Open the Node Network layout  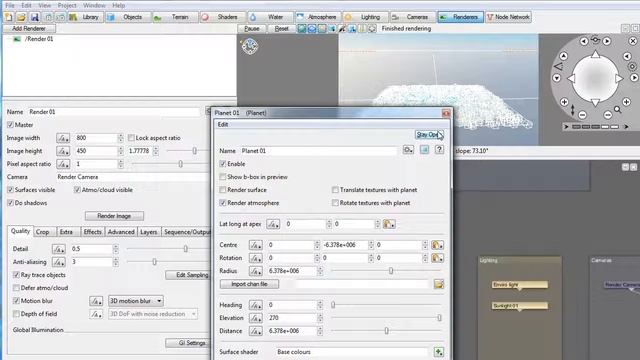tap(508, 17)
